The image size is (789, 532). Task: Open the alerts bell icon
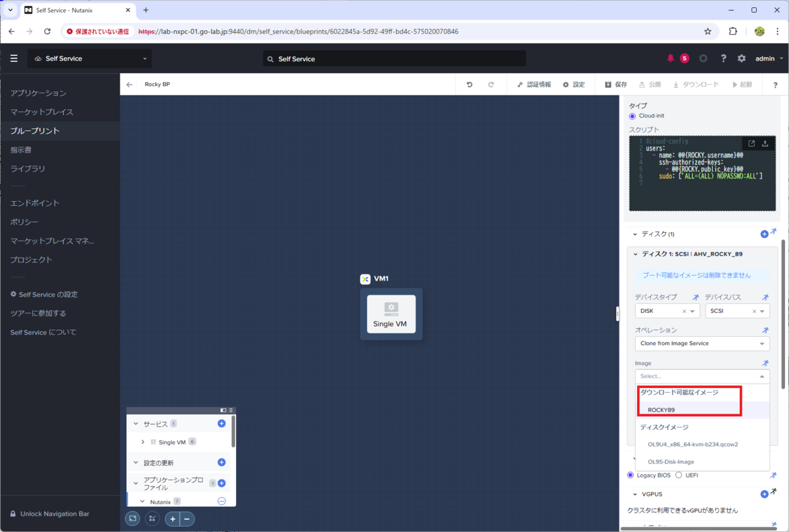point(671,59)
